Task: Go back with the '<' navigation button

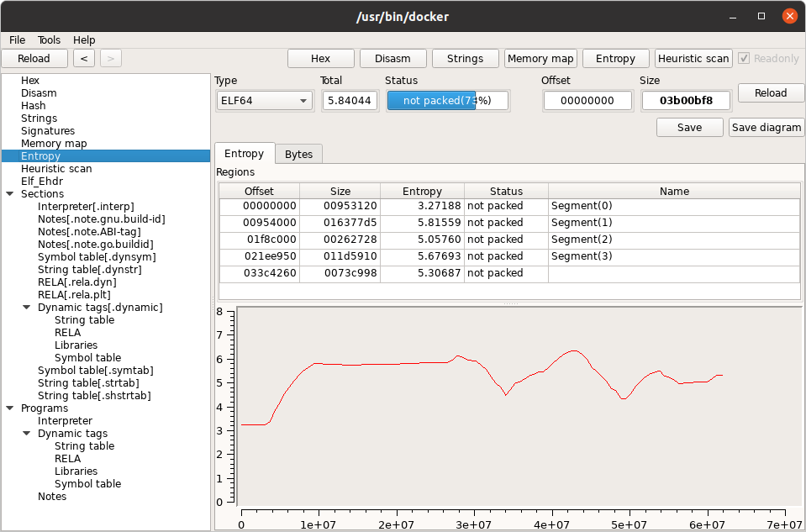Action: point(84,59)
